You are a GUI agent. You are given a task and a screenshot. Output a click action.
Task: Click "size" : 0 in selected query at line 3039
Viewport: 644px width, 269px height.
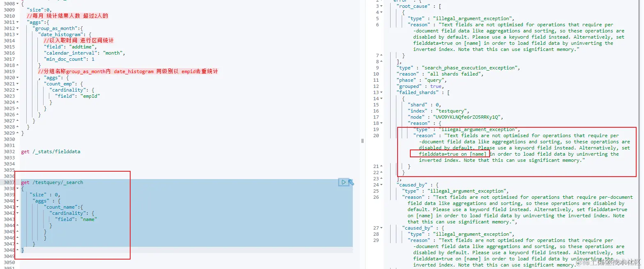pyautogui.click(x=44, y=195)
